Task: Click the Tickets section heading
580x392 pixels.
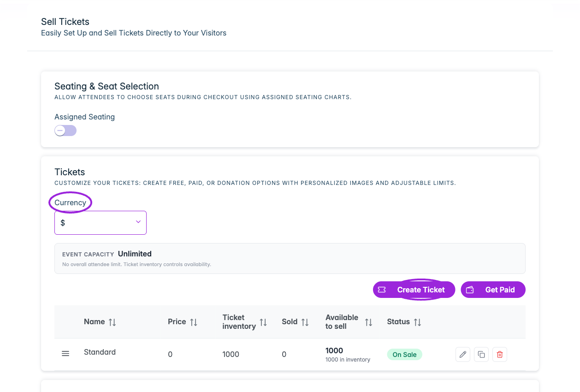Action: 70,172
